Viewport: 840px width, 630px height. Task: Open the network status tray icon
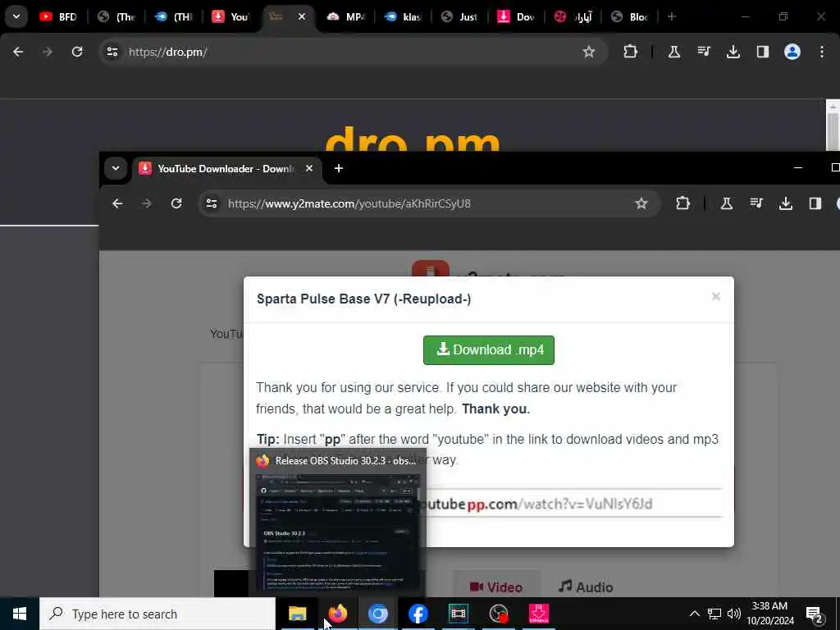click(714, 614)
